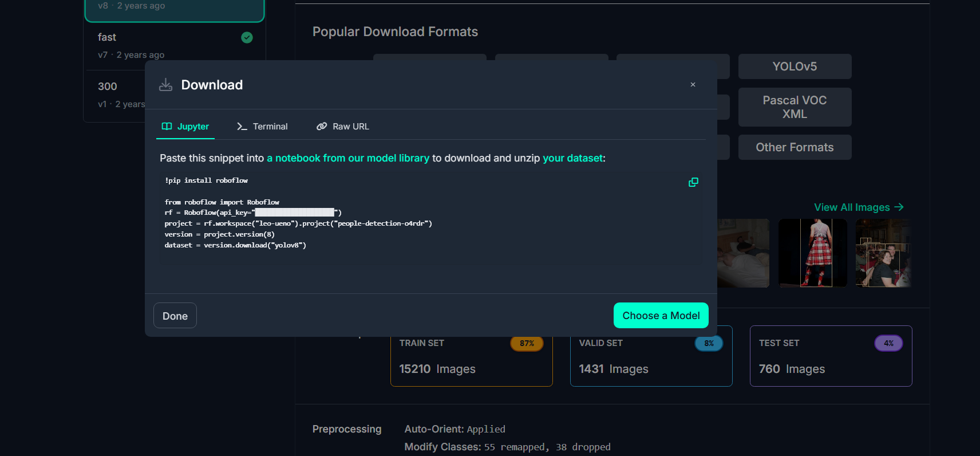
Task: Click the pip install roboflow line
Action: 206,180
